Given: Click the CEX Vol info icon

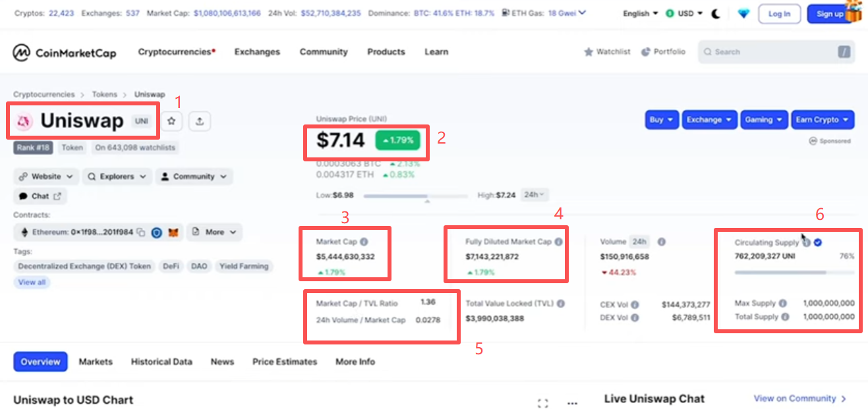Looking at the screenshot, I should 634,305.
